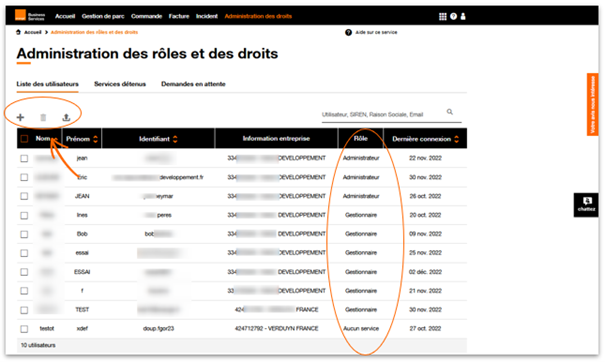Check the box for the Ines row
Screen dimensions: 605x362
tap(24, 215)
